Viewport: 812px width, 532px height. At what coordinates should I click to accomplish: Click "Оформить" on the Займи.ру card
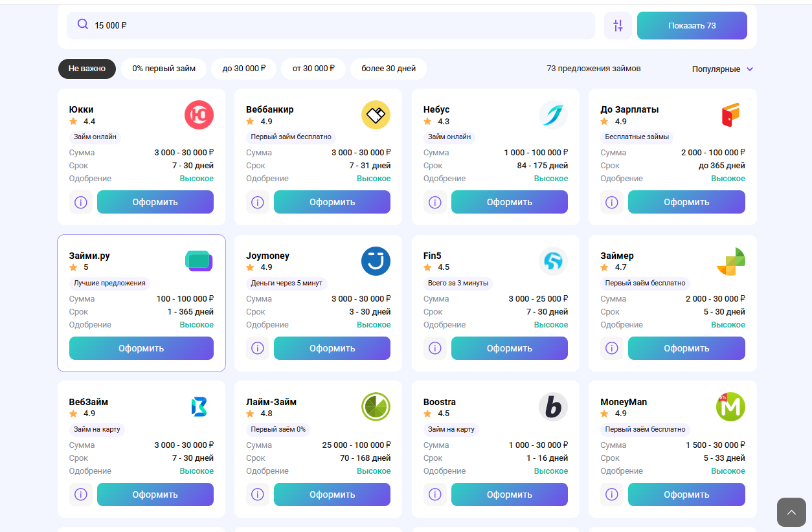[x=141, y=348]
